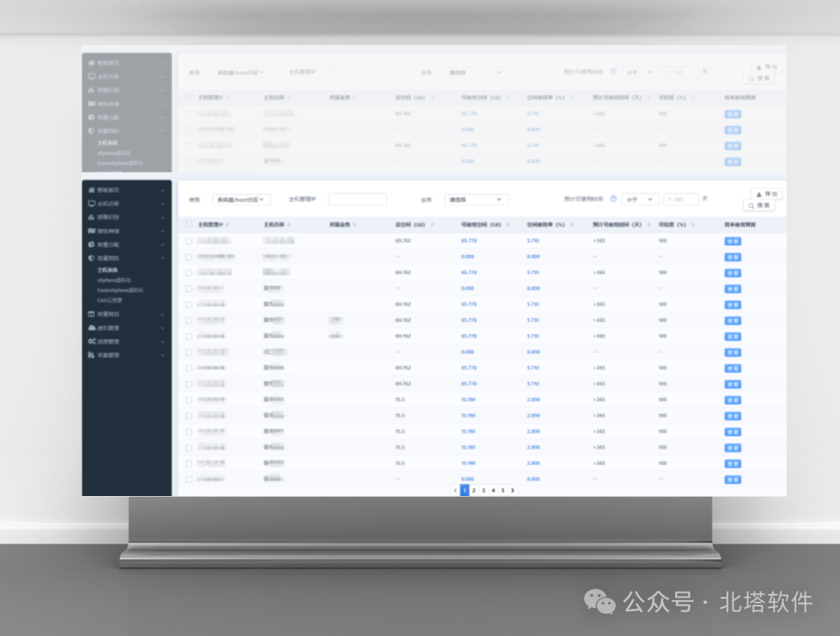
Task: Sort by 空间使用率 (%) column arrows
Action: pyautogui.click(x=572, y=225)
